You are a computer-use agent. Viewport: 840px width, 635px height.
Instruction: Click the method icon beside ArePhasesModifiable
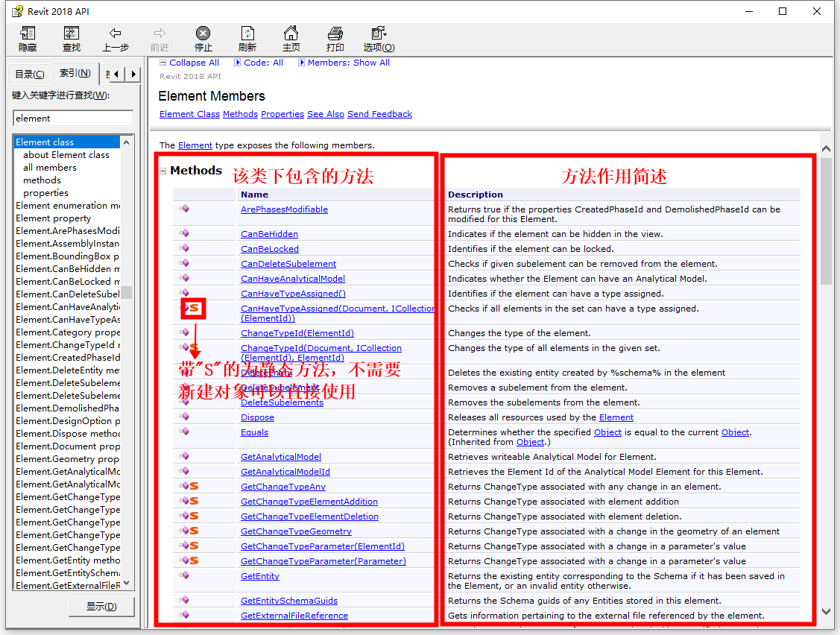coord(184,209)
